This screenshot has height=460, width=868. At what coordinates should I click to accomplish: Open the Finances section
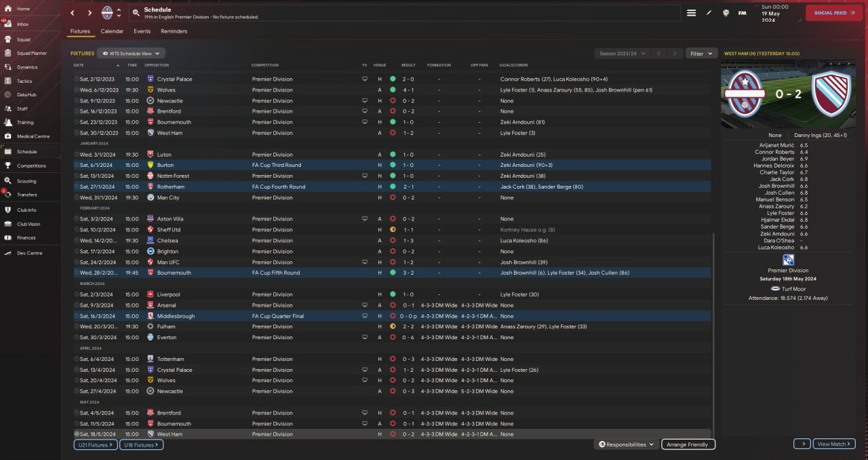pos(26,237)
